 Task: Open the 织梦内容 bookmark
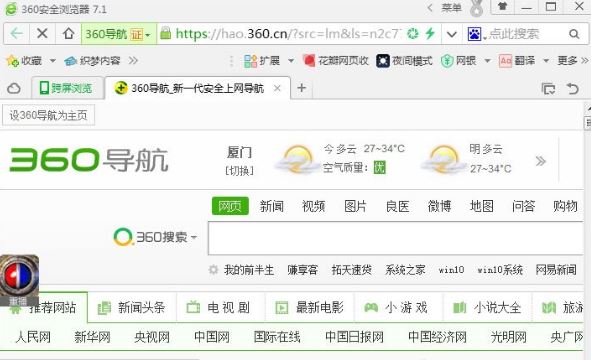pyautogui.click(x=92, y=61)
